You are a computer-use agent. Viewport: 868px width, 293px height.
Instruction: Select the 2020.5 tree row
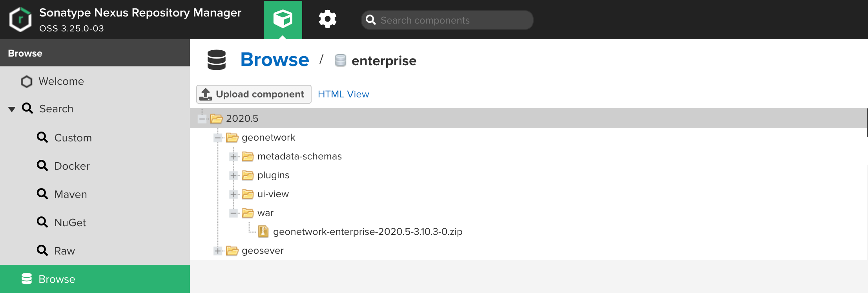click(528, 119)
